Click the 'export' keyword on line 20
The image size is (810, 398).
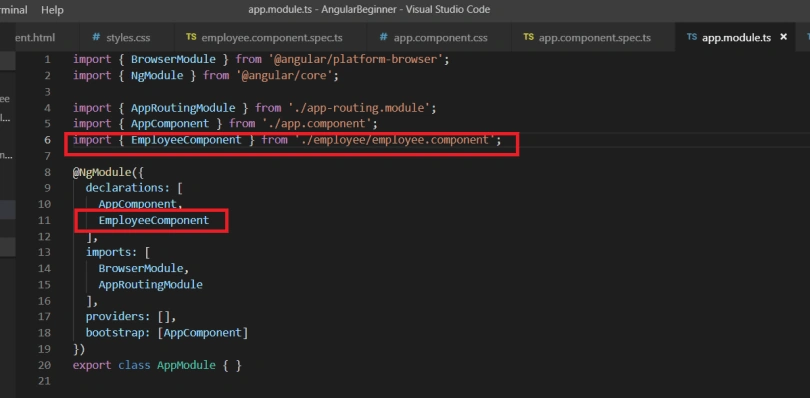tap(92, 365)
